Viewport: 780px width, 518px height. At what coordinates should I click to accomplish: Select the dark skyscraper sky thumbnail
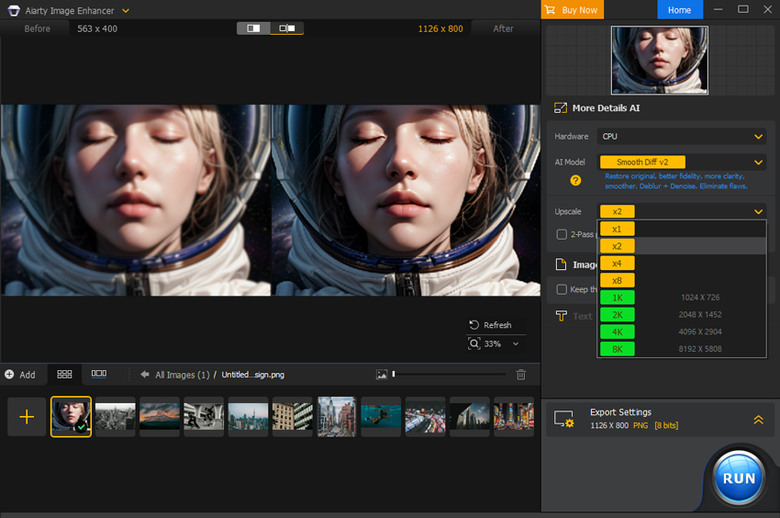[x=469, y=416]
